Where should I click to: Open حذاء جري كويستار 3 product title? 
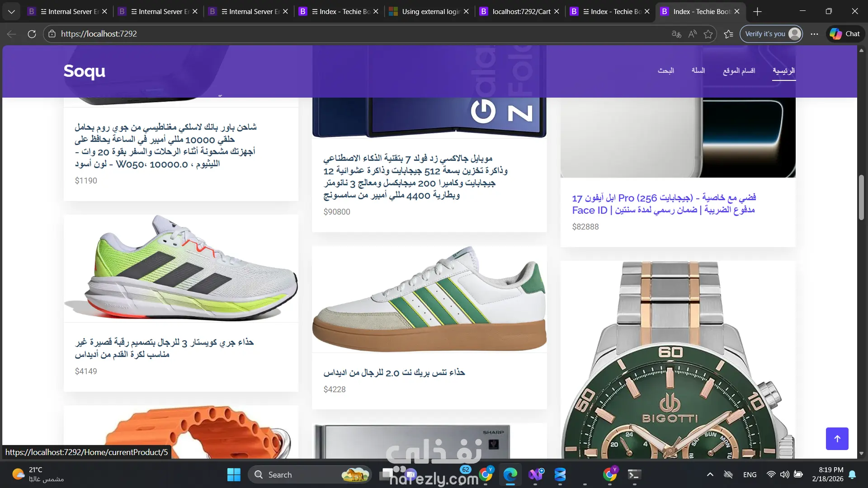[x=165, y=348]
